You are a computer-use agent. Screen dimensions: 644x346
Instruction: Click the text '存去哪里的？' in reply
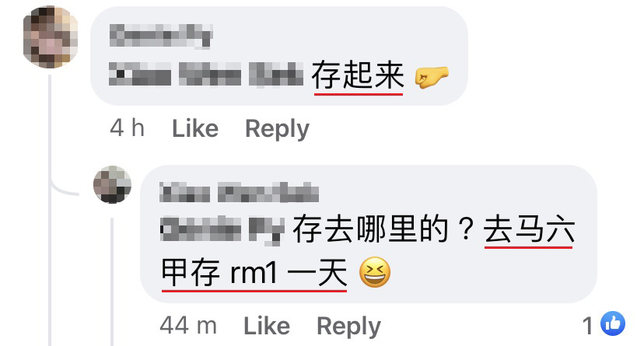pyautogui.click(x=383, y=229)
